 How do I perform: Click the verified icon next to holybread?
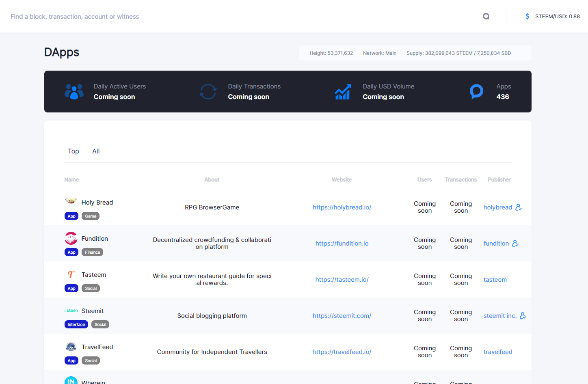(x=519, y=207)
